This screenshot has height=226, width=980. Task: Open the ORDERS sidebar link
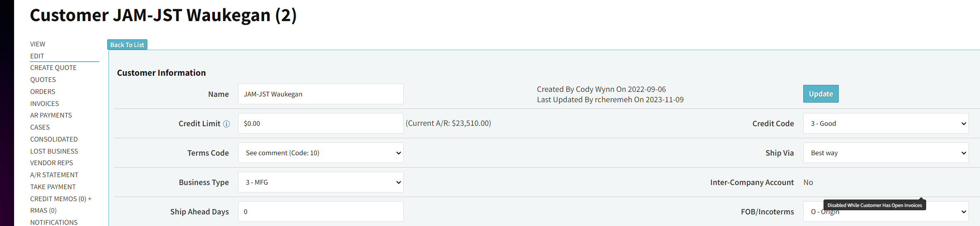click(x=43, y=91)
